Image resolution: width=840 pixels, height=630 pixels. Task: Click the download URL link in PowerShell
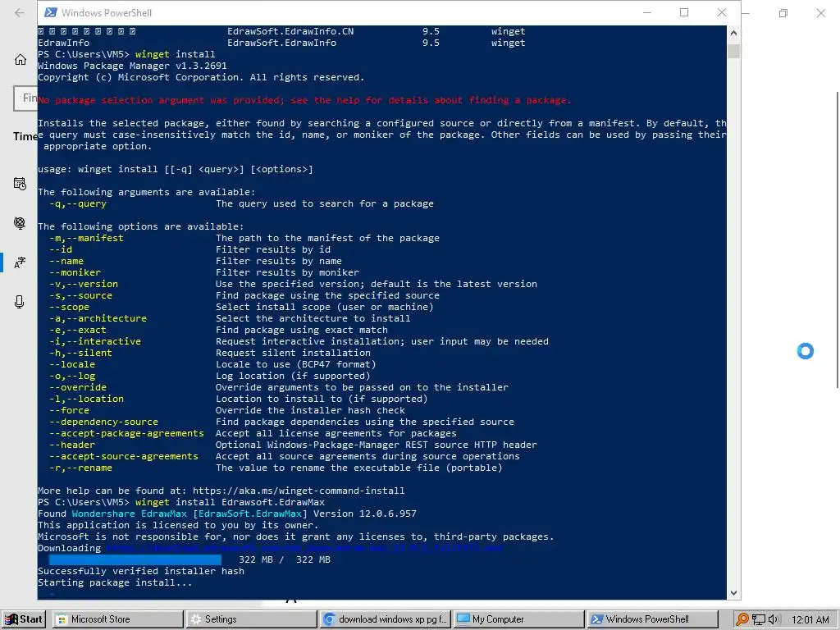pyautogui.click(x=304, y=548)
